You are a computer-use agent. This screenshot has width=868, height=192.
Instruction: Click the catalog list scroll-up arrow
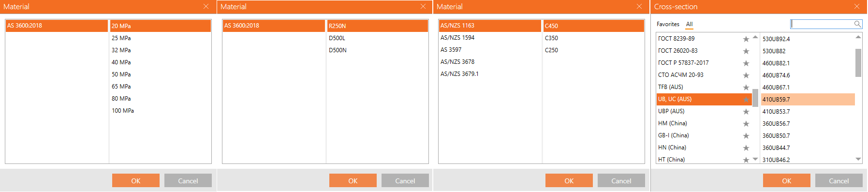tap(755, 37)
